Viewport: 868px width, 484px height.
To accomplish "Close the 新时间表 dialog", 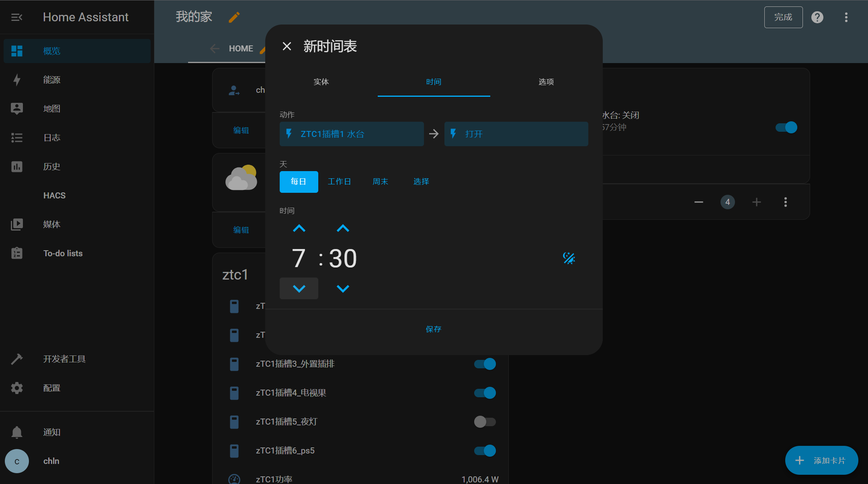I will [287, 46].
